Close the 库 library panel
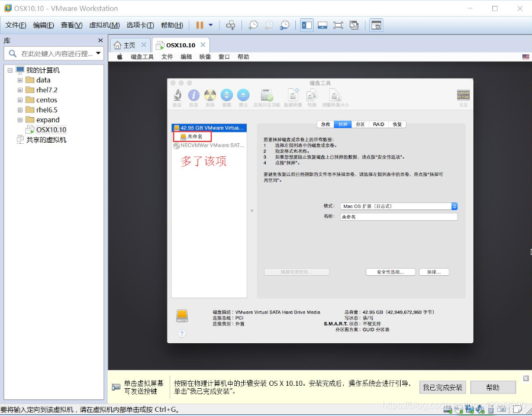Screen dimensions: 532x416 tap(101, 40)
